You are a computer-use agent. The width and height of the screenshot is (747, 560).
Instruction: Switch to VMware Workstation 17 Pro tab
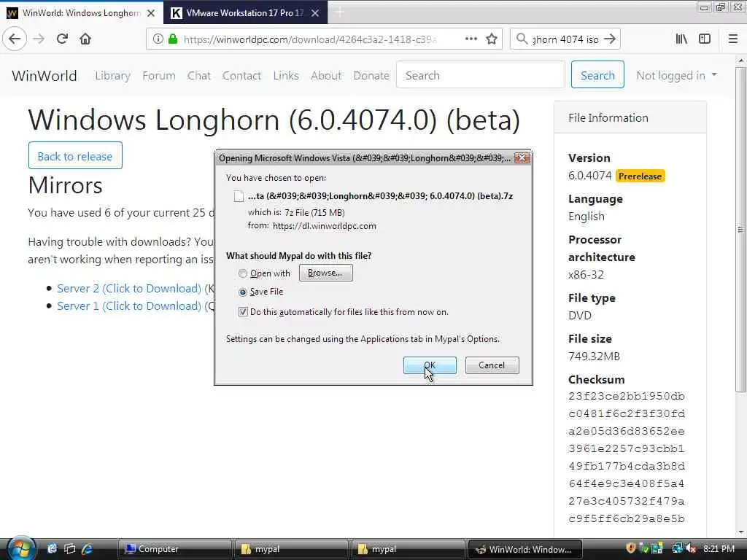coord(245,13)
